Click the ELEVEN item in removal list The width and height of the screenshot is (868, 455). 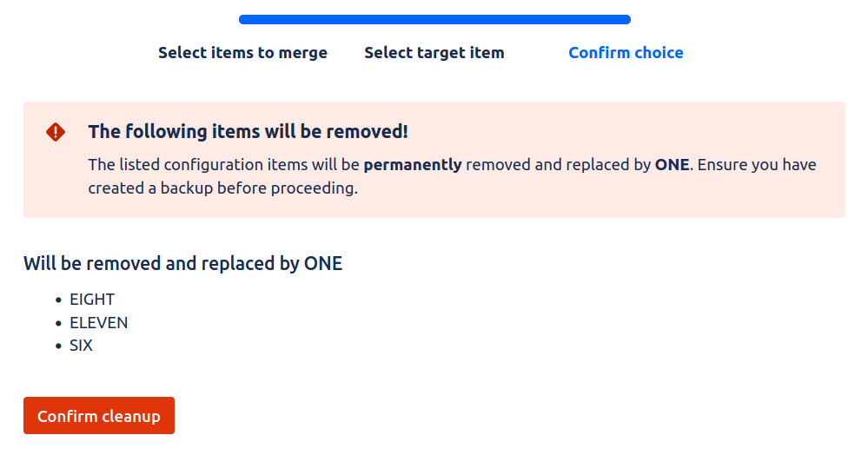[99, 323]
